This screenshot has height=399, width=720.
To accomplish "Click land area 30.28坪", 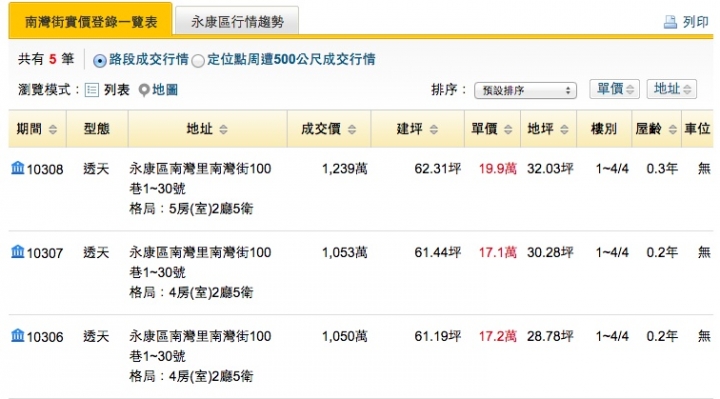I will click(x=550, y=253).
